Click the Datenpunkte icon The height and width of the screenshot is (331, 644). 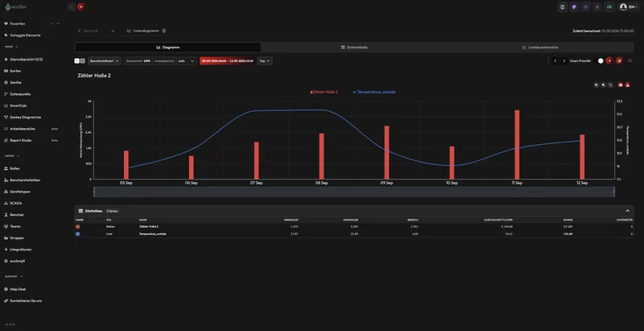(6, 94)
